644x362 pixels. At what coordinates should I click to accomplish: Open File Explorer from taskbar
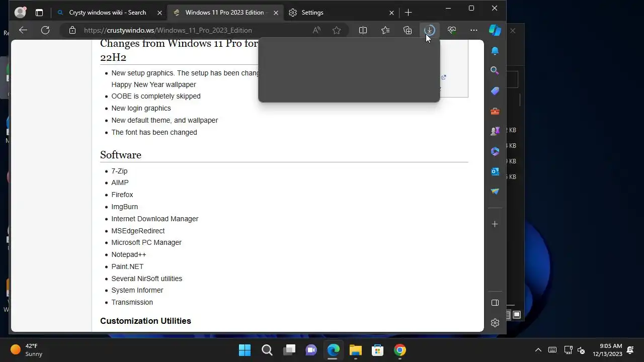click(355, 350)
